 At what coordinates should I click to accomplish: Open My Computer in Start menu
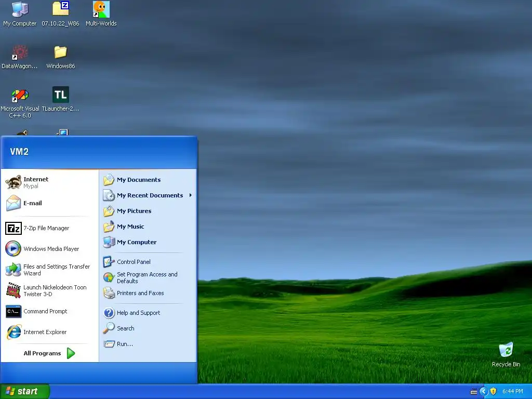pyautogui.click(x=148, y=242)
